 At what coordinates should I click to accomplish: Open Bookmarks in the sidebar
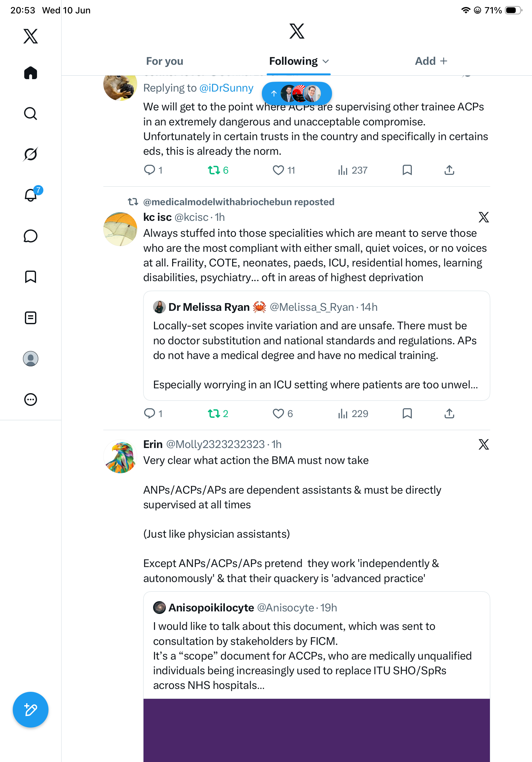[x=31, y=277]
